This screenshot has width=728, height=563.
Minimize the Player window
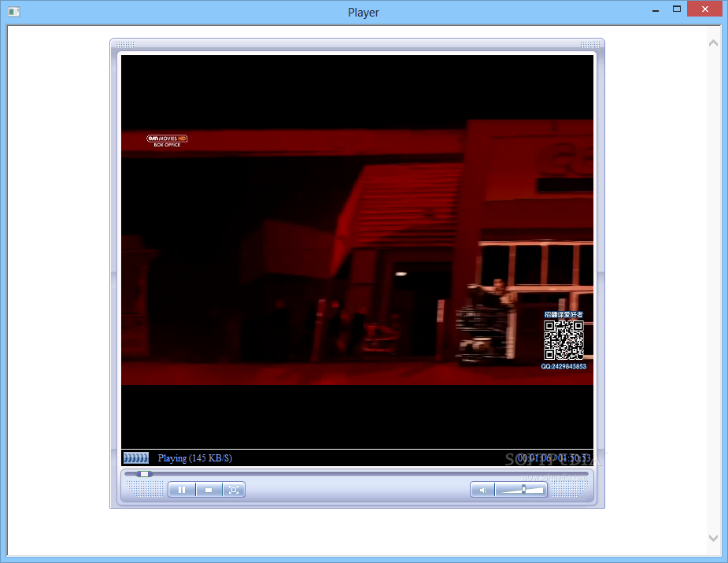(656, 10)
